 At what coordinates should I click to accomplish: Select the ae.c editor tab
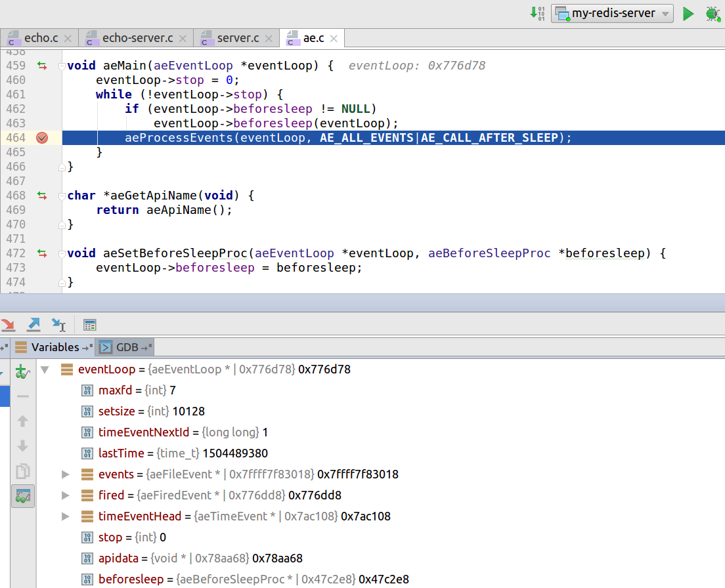coord(313,38)
